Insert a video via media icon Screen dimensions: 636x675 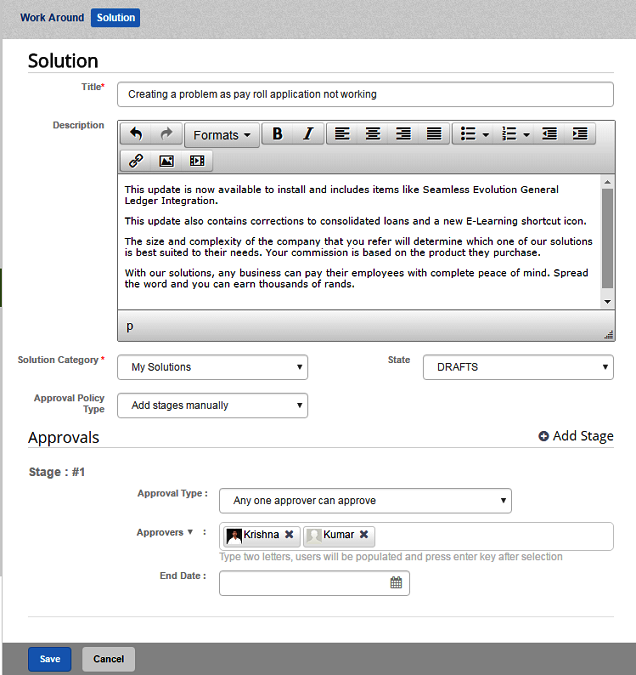[197, 161]
